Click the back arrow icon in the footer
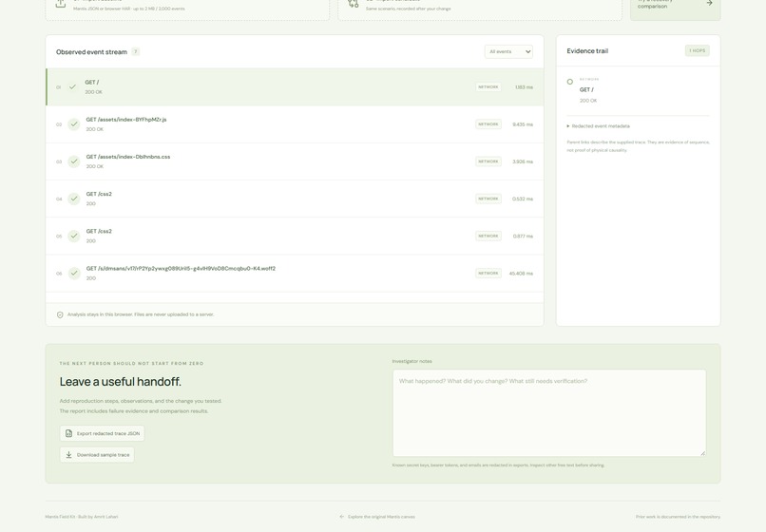 (342, 517)
